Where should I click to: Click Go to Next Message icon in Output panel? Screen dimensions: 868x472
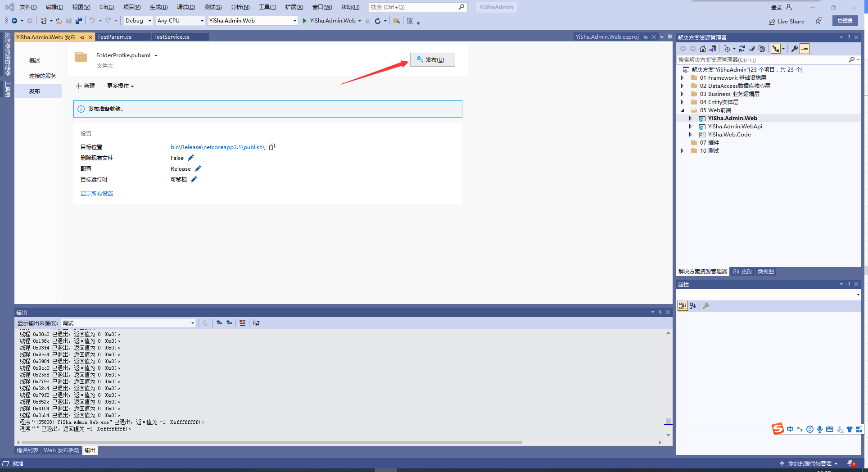click(229, 323)
